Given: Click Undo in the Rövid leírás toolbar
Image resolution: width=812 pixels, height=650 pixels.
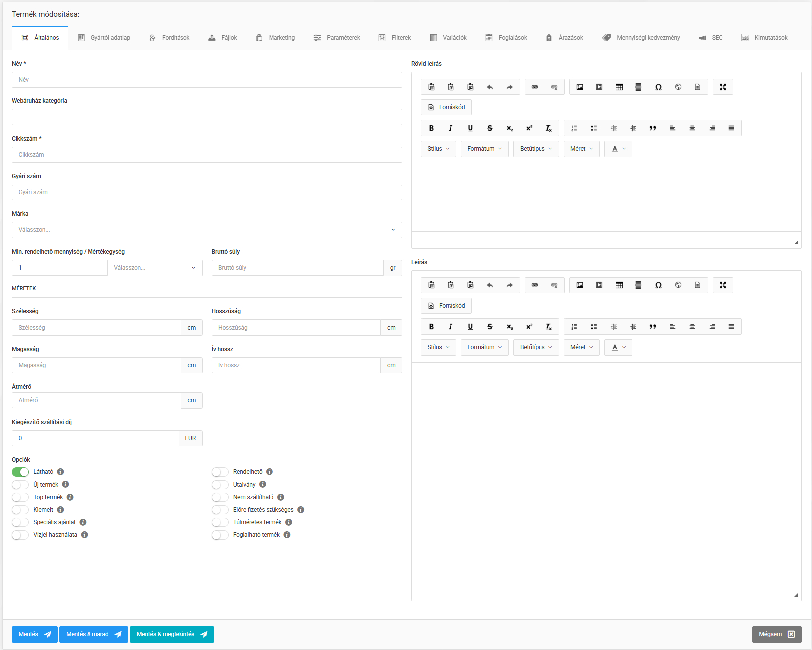Looking at the screenshot, I should click(490, 87).
